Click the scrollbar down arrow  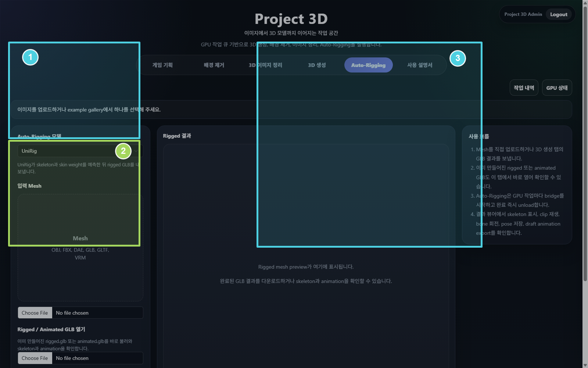pos(585,365)
